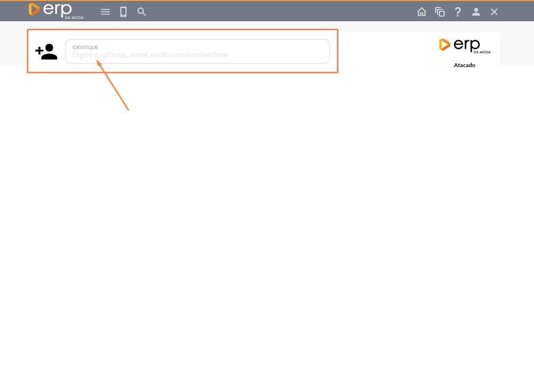Open the hamburger main menu
The height and width of the screenshot is (392, 534).
pyautogui.click(x=105, y=12)
